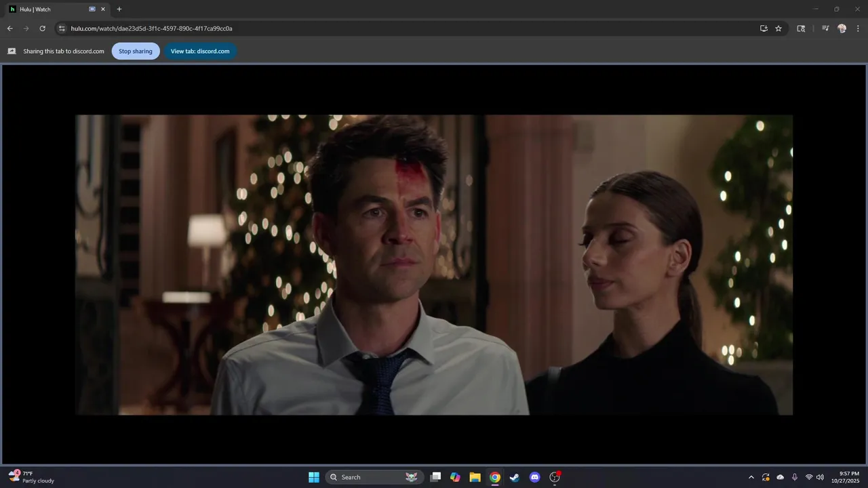
Task: Open site information icon in address bar
Action: (62, 28)
